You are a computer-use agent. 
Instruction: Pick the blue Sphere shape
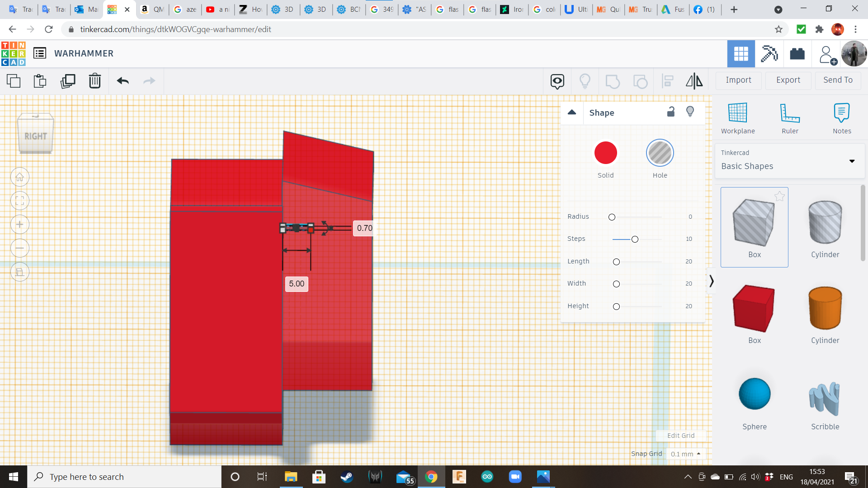point(754,394)
